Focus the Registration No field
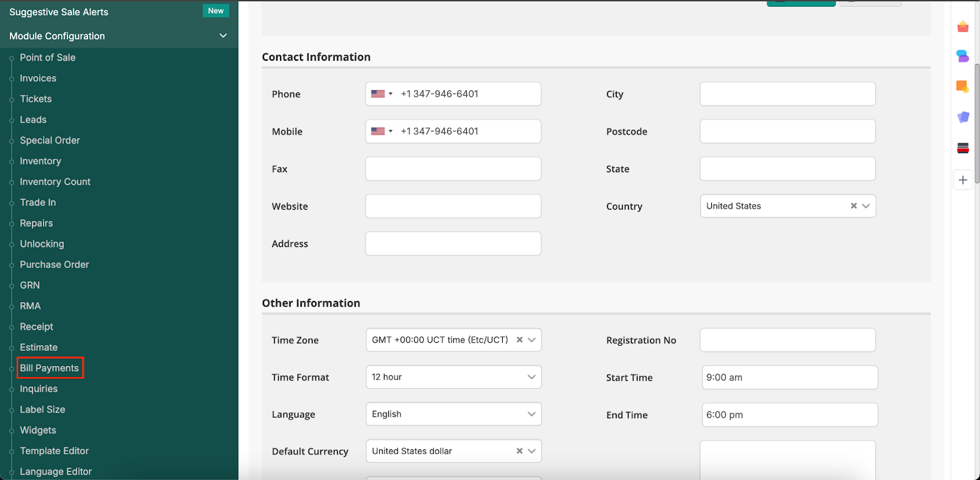Viewport: 980px width, 480px height. point(788,340)
